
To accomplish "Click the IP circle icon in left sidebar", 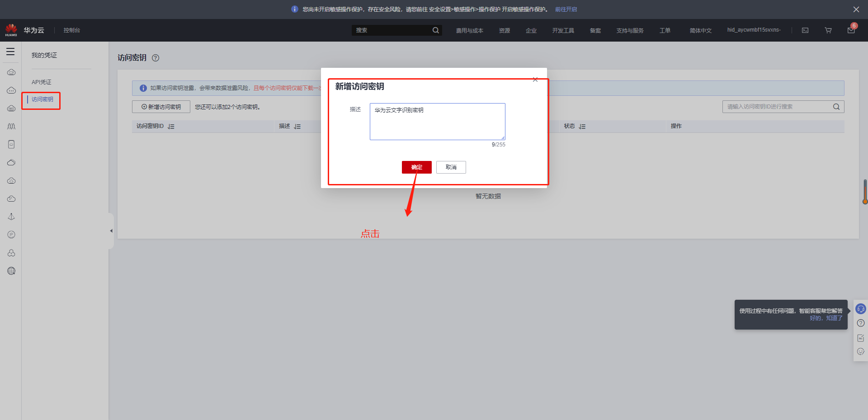I will 11,235.
